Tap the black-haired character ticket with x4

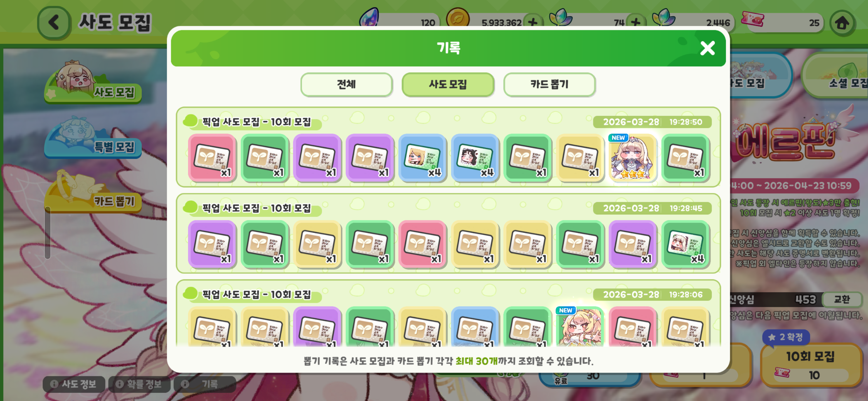[475, 158]
